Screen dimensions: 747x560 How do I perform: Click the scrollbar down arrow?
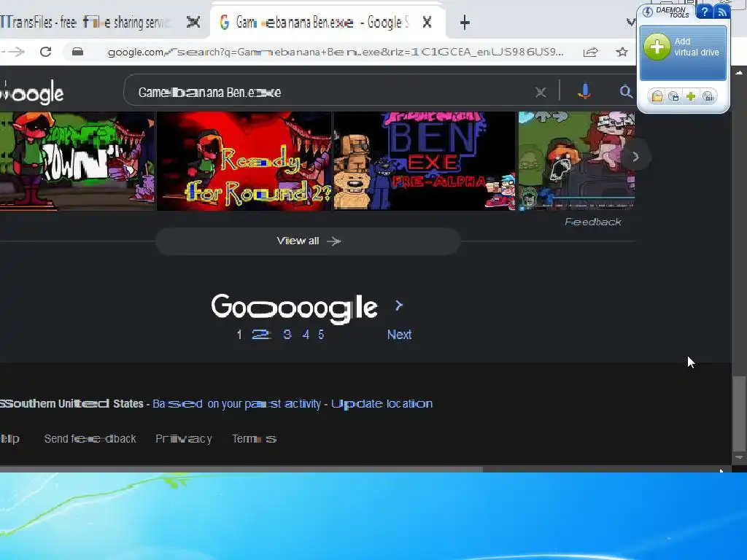pyautogui.click(x=739, y=458)
